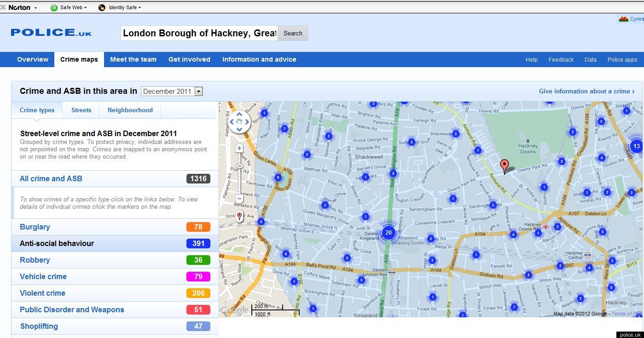
Task: Open the cluster marker showing 20 crimes
Action: click(389, 232)
